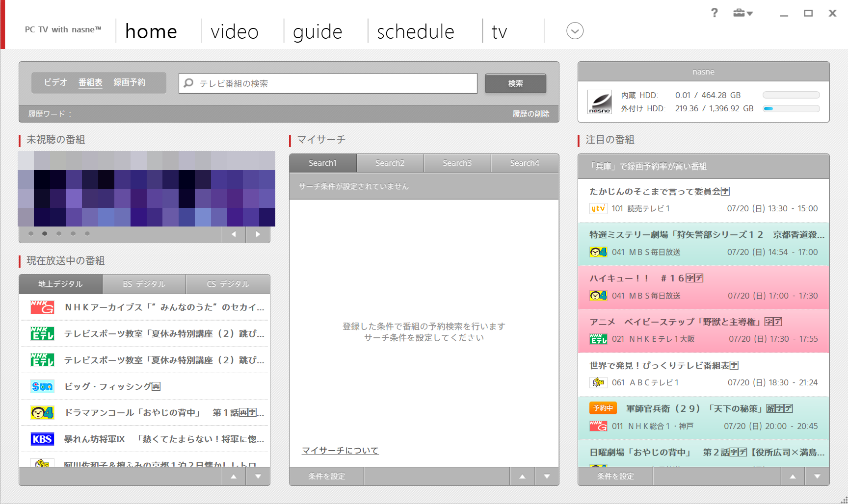Open the マイサーチについて link
Viewport: 848px width, 504px height.
[340, 451]
